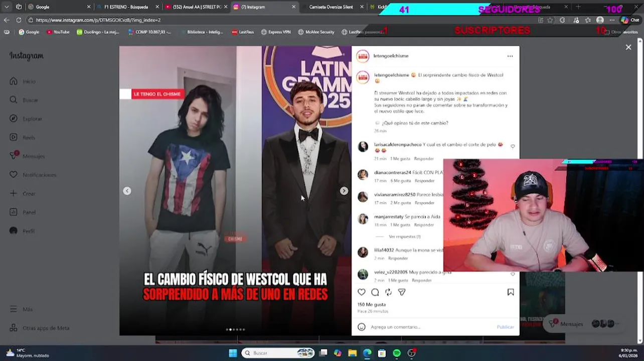Open Notificaciones in Instagram sidebar
This screenshot has width=644, height=361.
point(33,175)
